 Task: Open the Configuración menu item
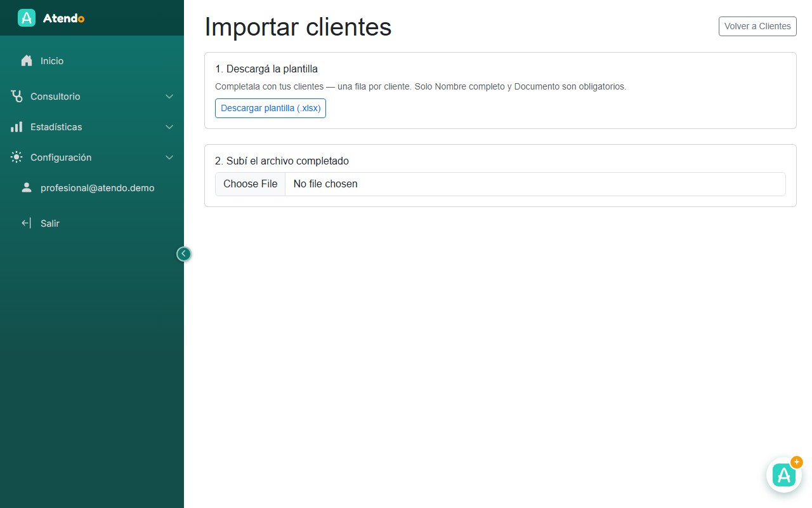tap(92, 157)
